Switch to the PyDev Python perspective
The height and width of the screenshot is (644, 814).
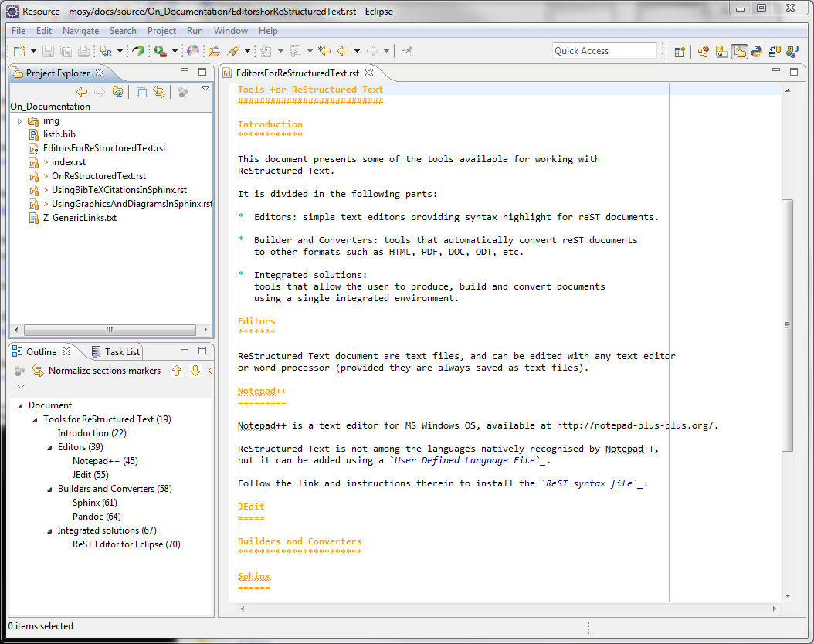[756, 52]
